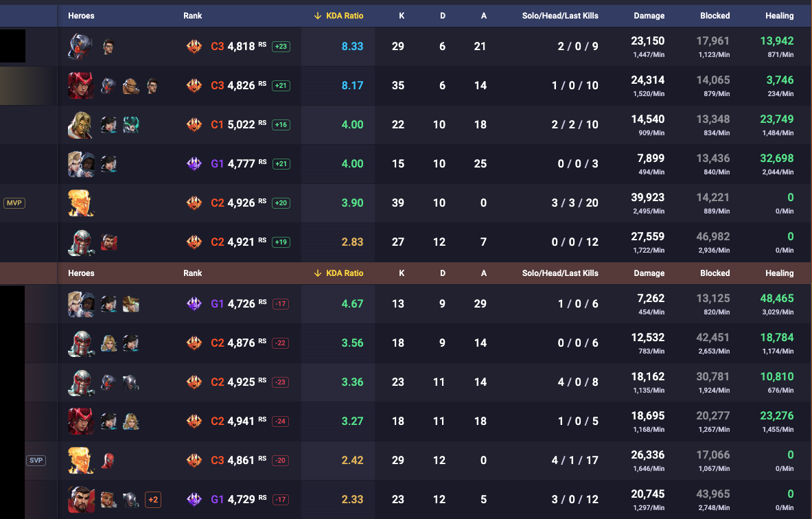812x519 pixels.
Task: Click the Loki hero icon with horns
Action: pos(130,302)
